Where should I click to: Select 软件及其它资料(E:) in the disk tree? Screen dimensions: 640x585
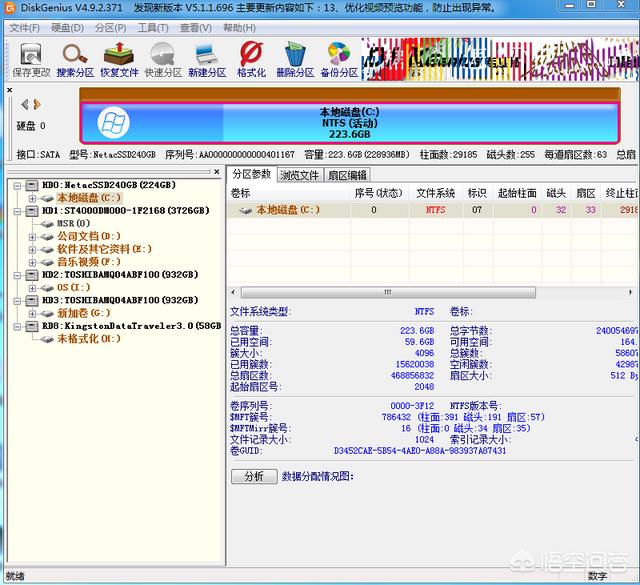point(104,249)
